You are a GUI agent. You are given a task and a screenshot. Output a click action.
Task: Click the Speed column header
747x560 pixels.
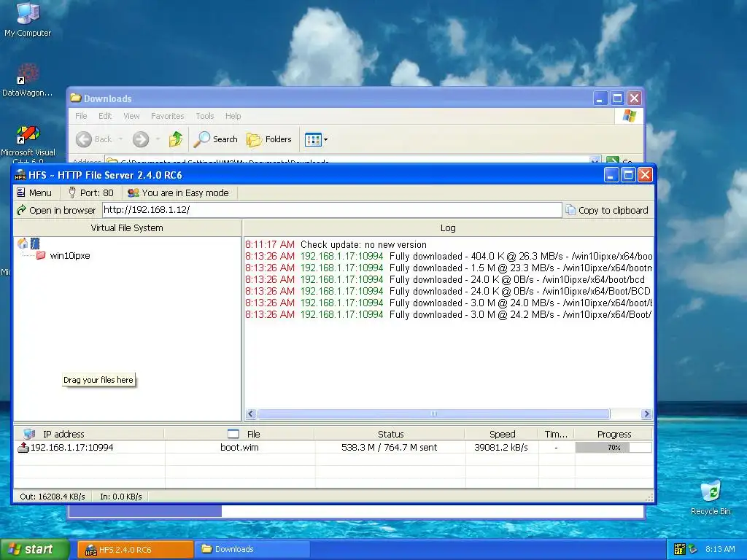(502, 434)
